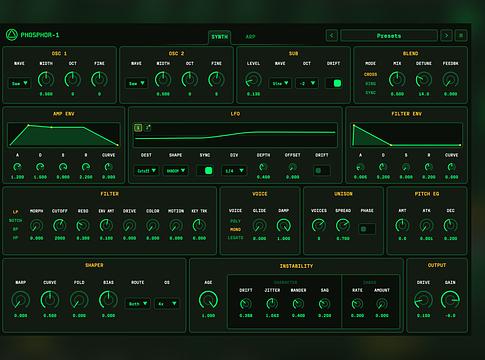The height and width of the screenshot is (360, 485).
Task: Open LFO division 1/4 dropdown
Action: [x=234, y=171]
